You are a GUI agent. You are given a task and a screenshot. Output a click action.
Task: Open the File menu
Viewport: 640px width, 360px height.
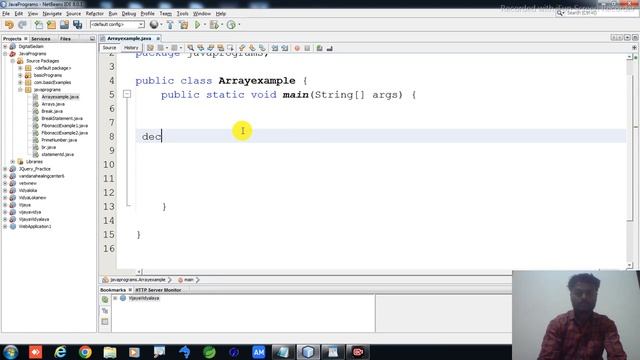pyautogui.click(x=6, y=13)
